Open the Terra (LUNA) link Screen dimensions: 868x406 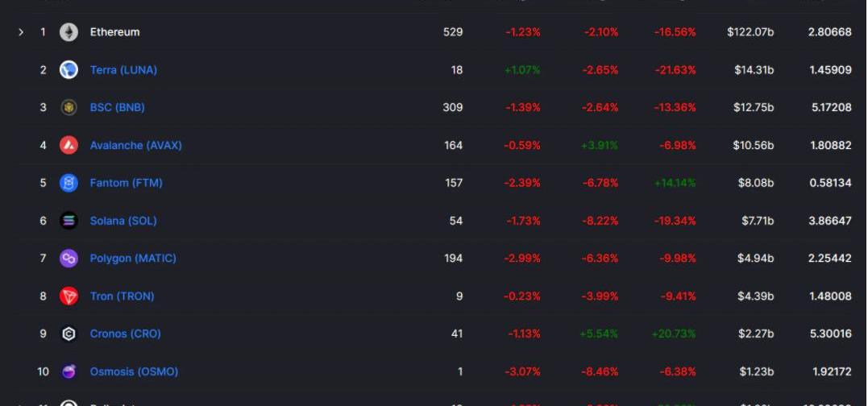click(123, 70)
